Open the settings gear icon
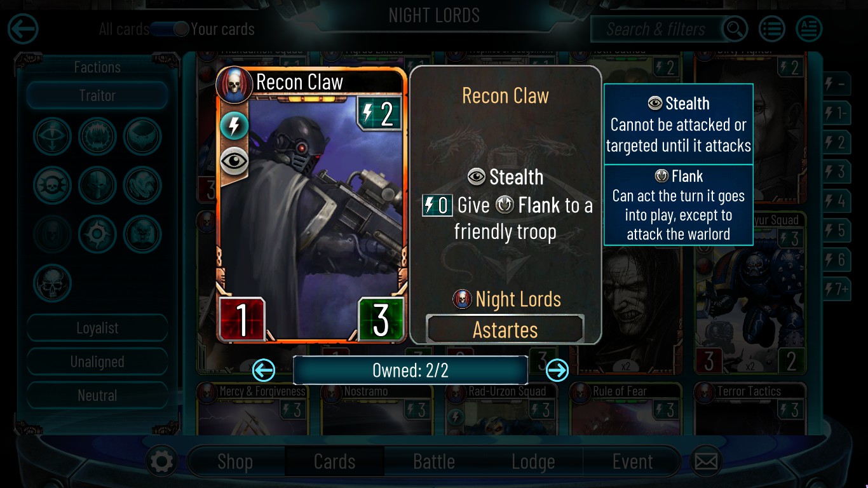 coord(161,461)
